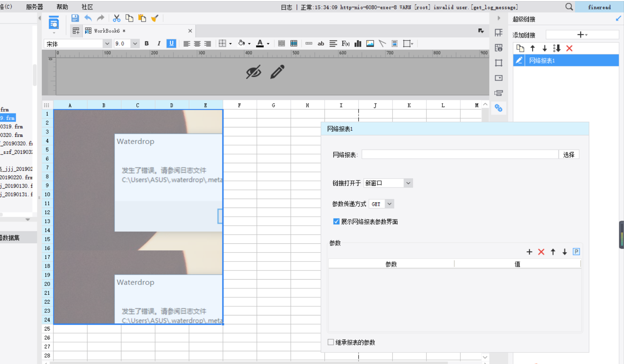Screen dimensions: 624x364
Task: Insert a chart into the cell
Action: 358,44
